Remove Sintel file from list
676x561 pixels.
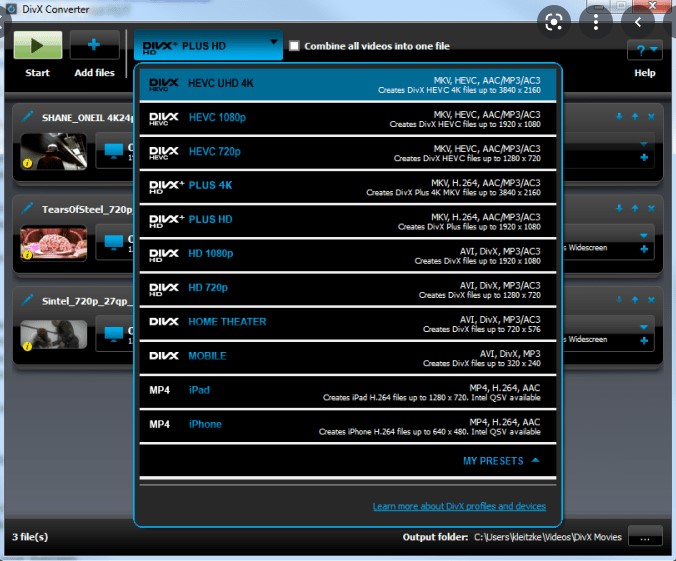[x=651, y=300]
